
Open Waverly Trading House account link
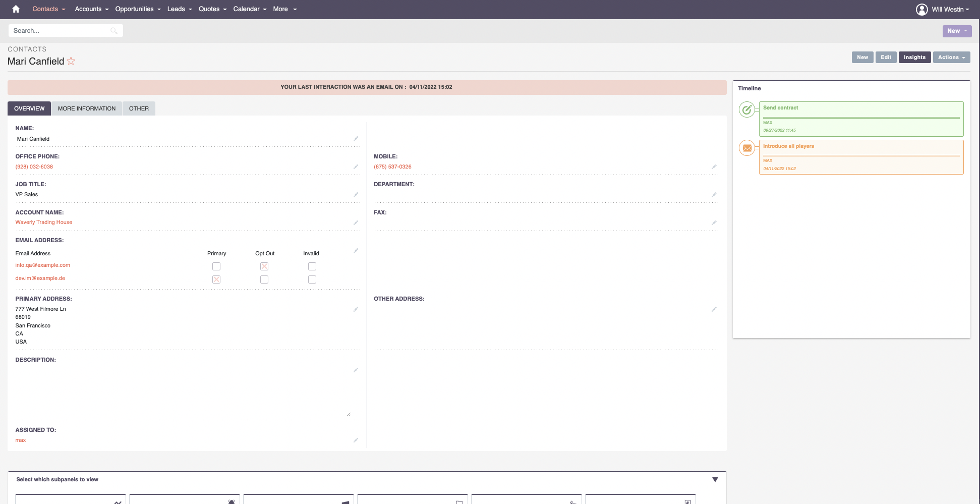point(44,222)
